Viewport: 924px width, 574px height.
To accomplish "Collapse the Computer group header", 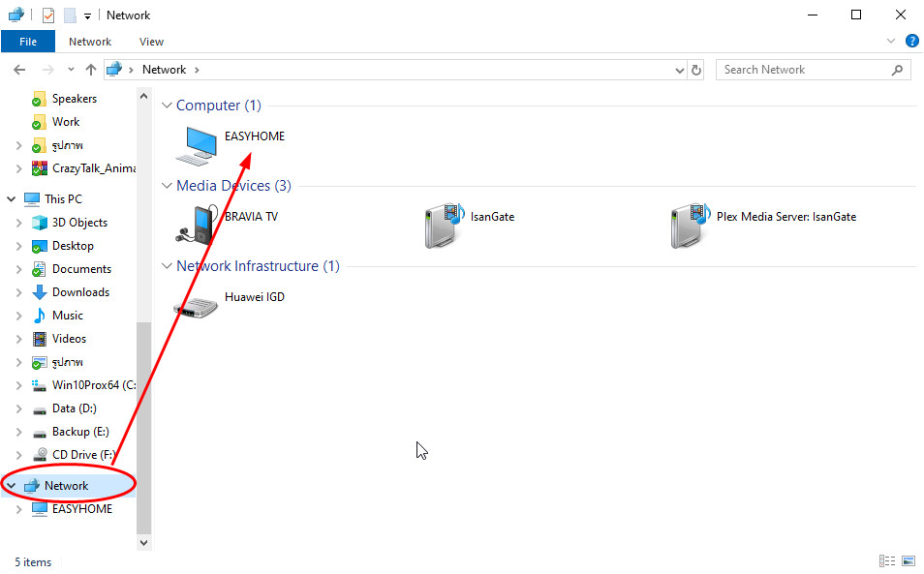I will (x=167, y=106).
